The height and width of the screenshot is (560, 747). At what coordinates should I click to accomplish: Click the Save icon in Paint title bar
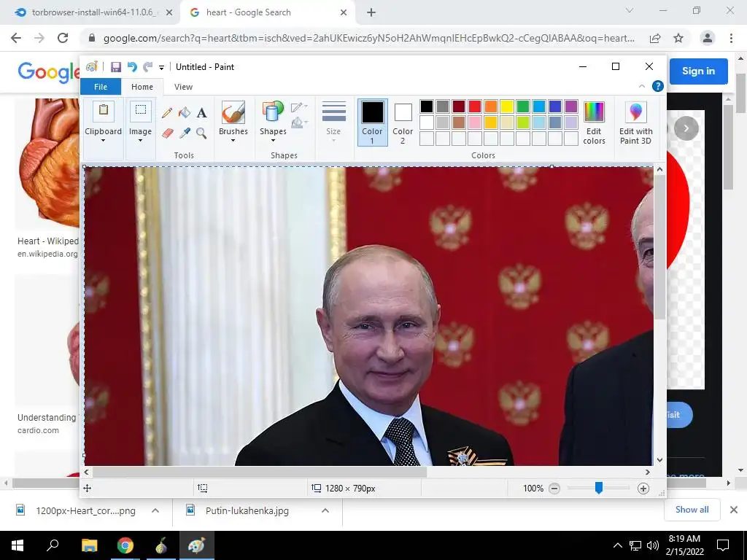[x=116, y=66]
